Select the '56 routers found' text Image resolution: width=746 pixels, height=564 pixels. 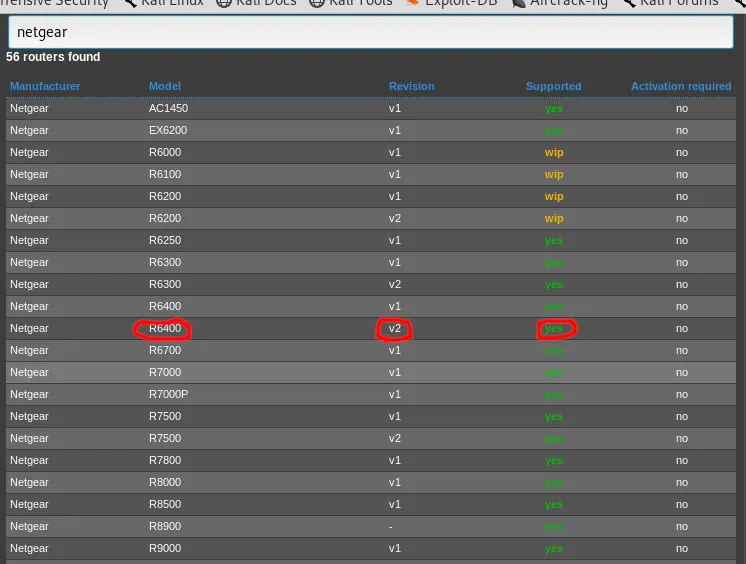[x=53, y=57]
